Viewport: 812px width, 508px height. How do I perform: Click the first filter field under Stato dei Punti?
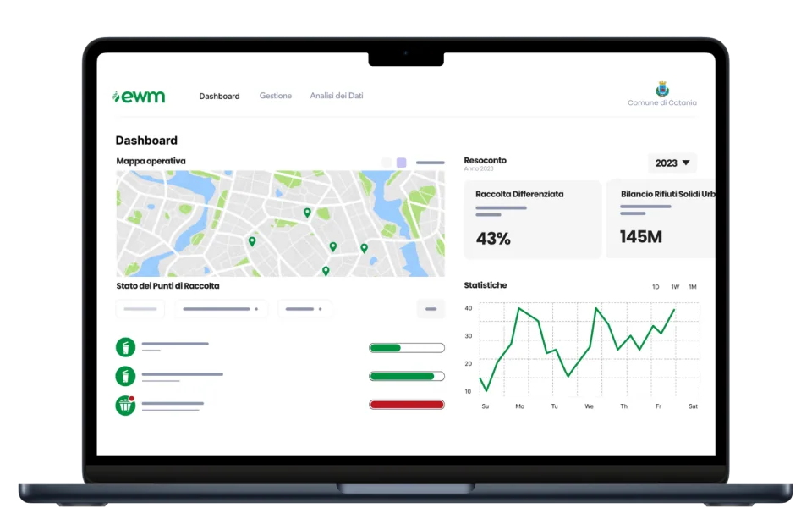click(140, 309)
